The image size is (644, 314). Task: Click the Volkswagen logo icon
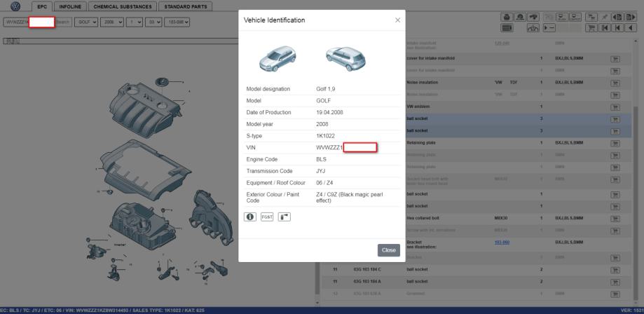coord(15,6)
